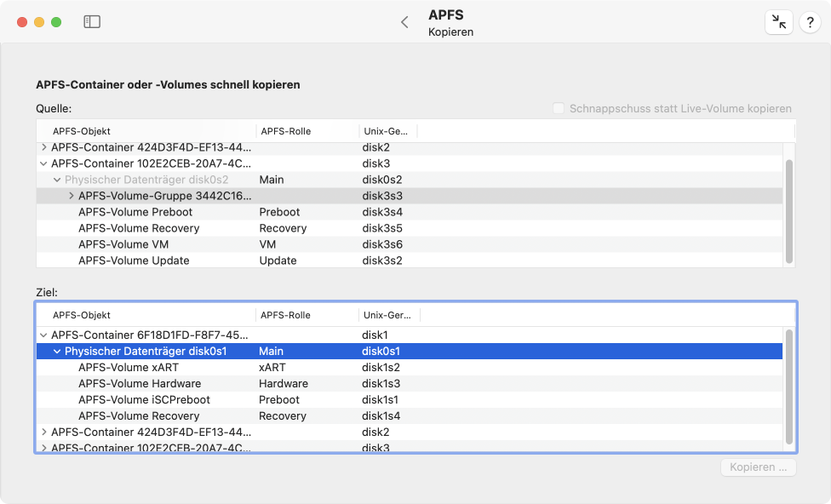
Task: Select APFS-Volume VM source row
Action: 410,244
